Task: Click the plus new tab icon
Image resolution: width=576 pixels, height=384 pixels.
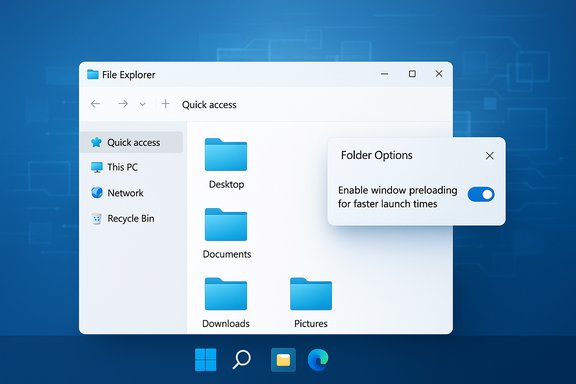Action: coord(166,104)
